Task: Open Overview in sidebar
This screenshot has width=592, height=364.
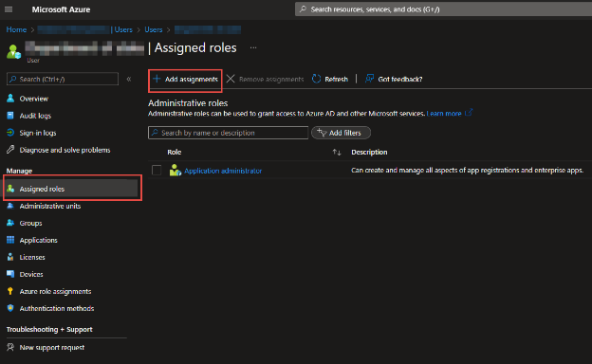Action: pos(33,99)
